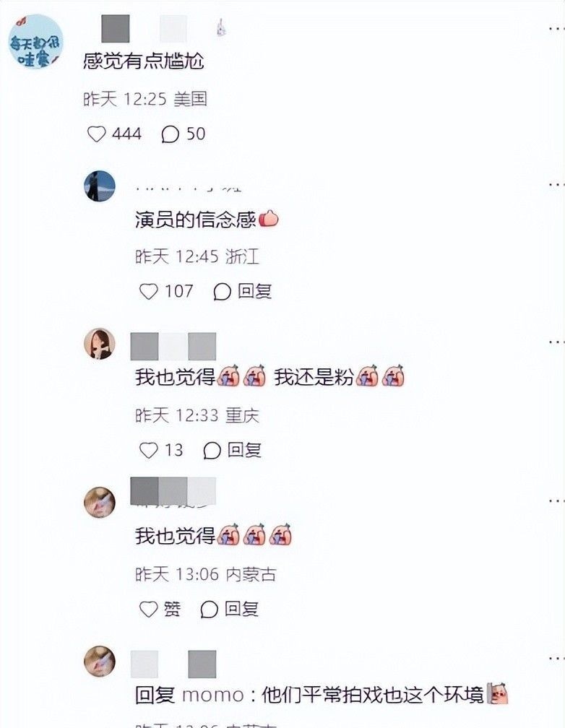Image resolution: width=565 pixels, height=728 pixels.
Task: Open more options for the 重庆 comment
Action: [x=556, y=342]
